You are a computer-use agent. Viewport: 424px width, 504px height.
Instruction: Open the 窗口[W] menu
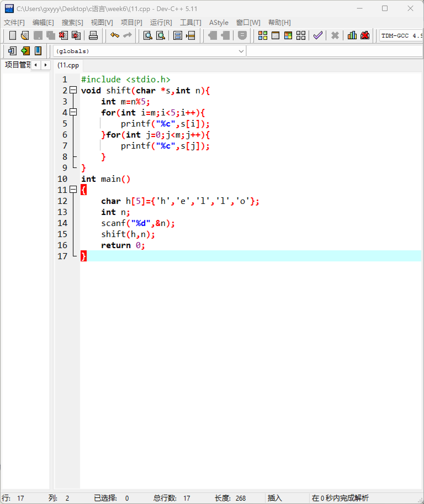[248, 22]
